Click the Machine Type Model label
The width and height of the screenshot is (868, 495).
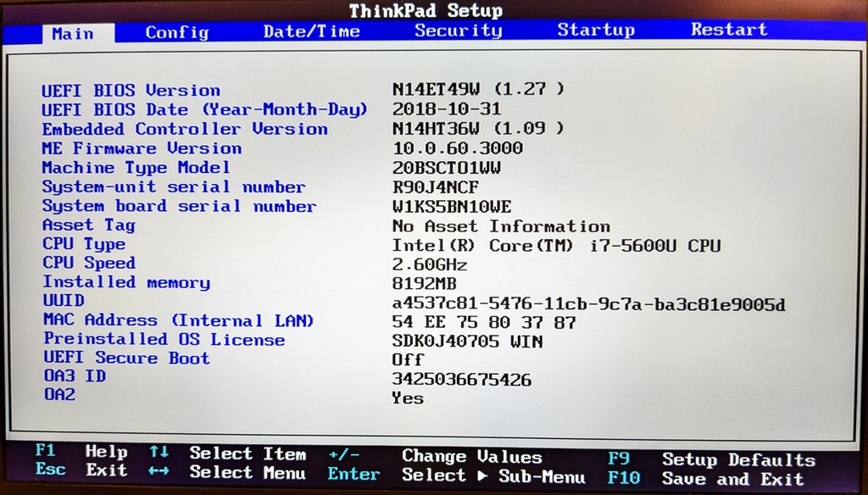pos(136,168)
